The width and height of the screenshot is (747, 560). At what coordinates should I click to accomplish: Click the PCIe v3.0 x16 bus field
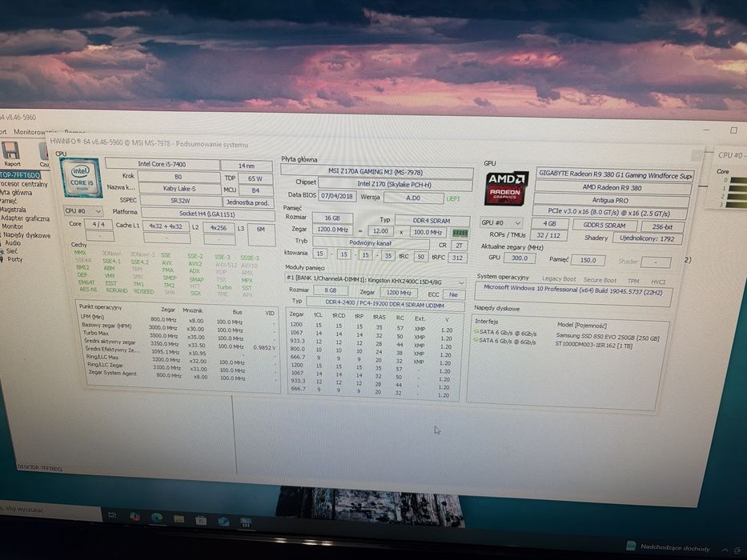tap(608, 212)
